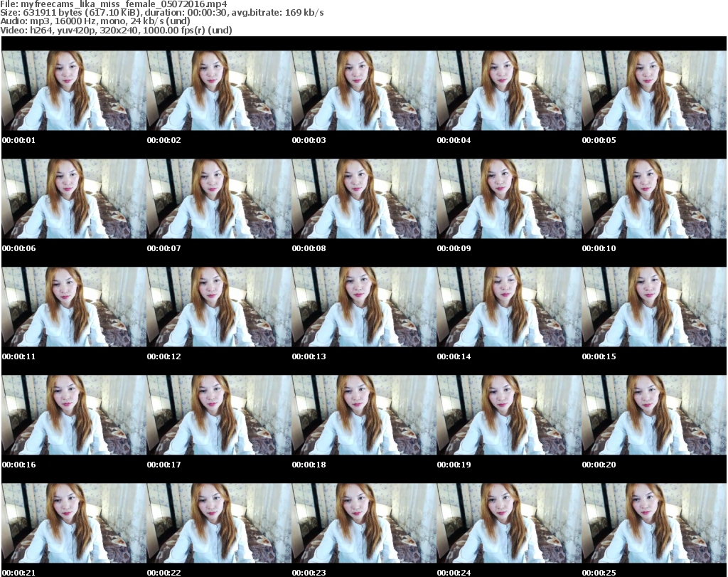
Task: Click the Audio mp3 16000 Hz info line
Action: click(x=95, y=21)
